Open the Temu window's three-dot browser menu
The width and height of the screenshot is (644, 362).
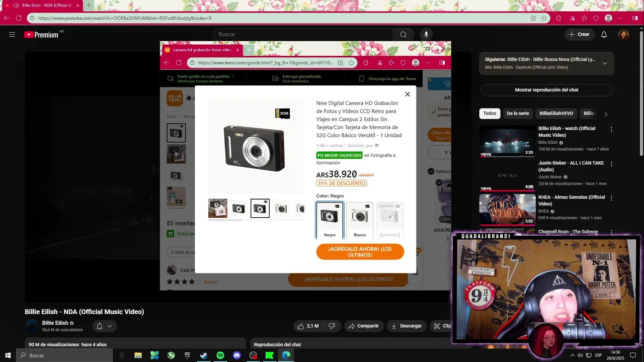click(428, 63)
